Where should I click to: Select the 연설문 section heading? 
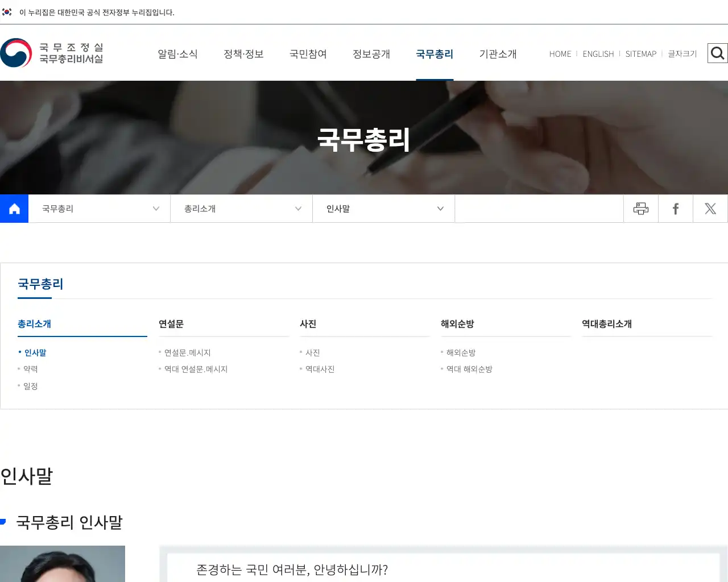pyautogui.click(x=171, y=324)
